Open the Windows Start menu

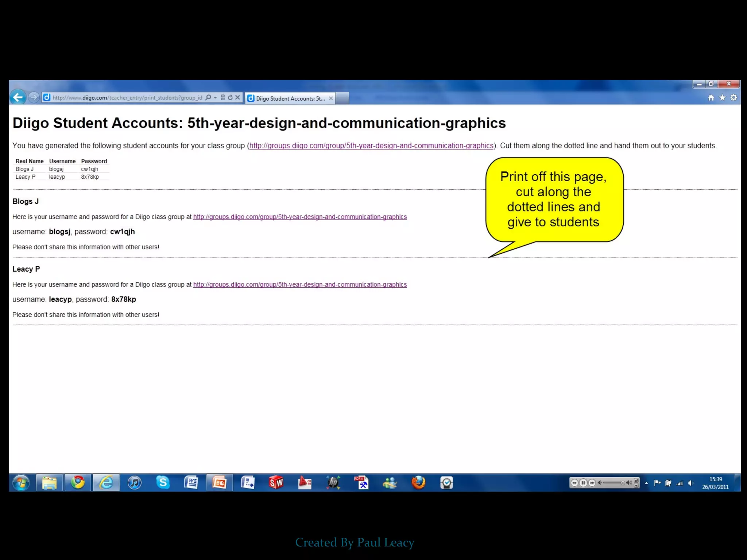point(21,483)
